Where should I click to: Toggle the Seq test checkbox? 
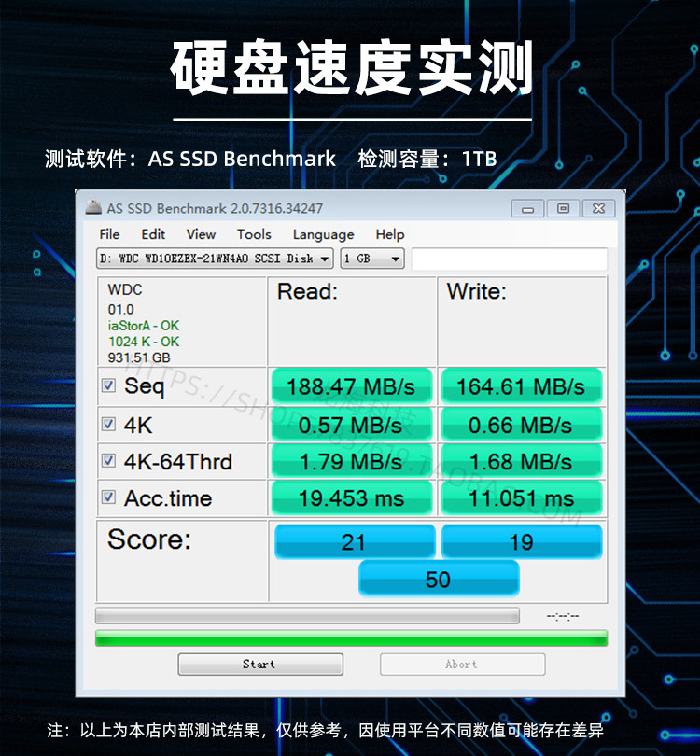click(108, 385)
